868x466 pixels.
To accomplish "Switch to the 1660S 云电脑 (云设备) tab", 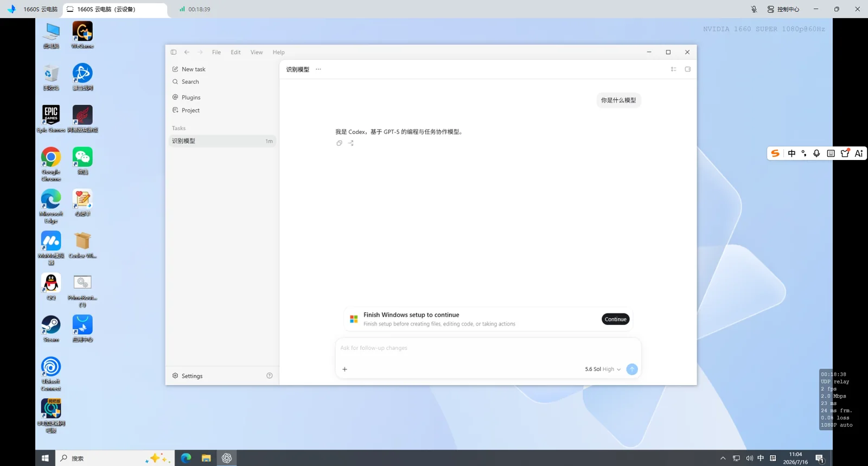I will click(115, 9).
